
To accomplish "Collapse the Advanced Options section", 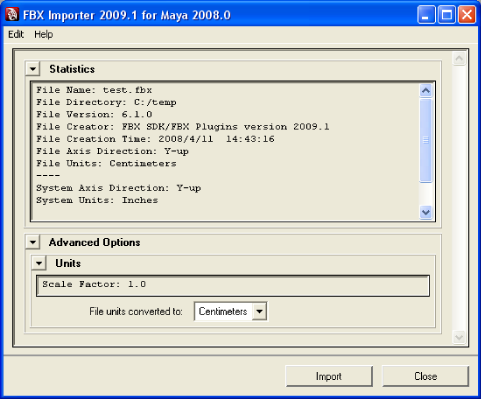I will pyautogui.click(x=33, y=242).
